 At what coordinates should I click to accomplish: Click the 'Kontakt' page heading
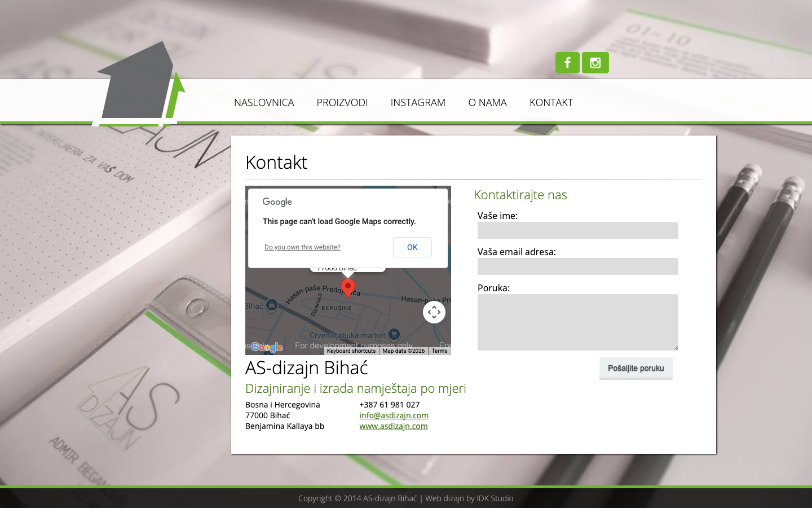pos(276,163)
